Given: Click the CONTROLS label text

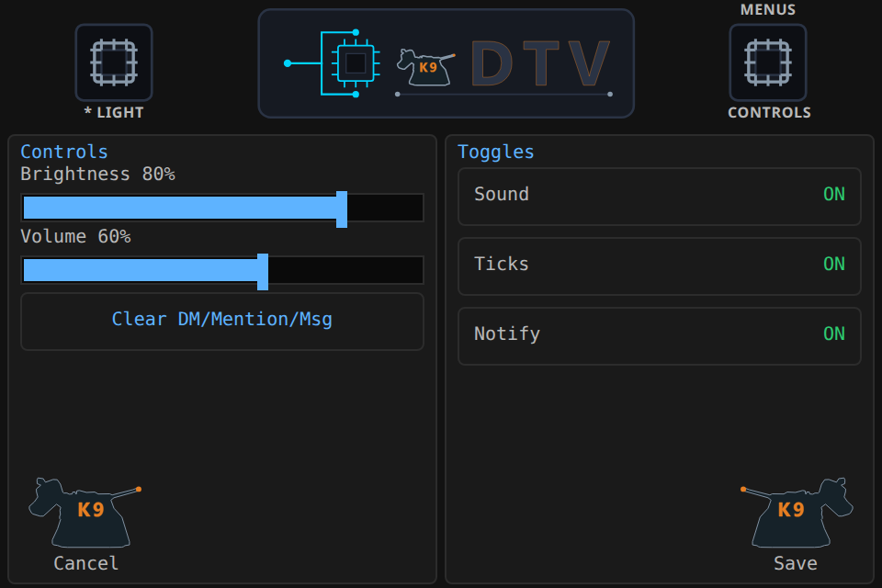Looking at the screenshot, I should (770, 112).
